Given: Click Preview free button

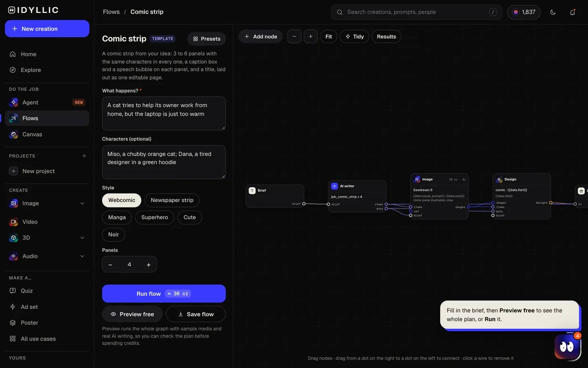Looking at the screenshot, I should point(132,314).
